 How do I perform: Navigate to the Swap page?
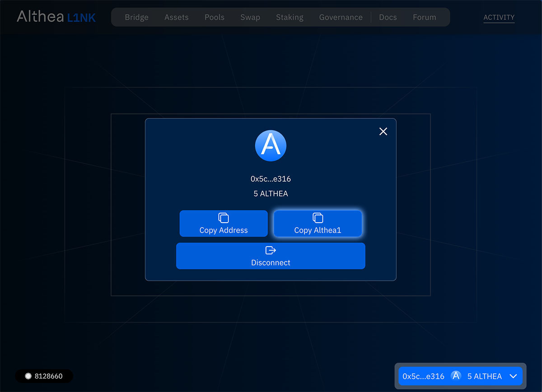pos(250,17)
